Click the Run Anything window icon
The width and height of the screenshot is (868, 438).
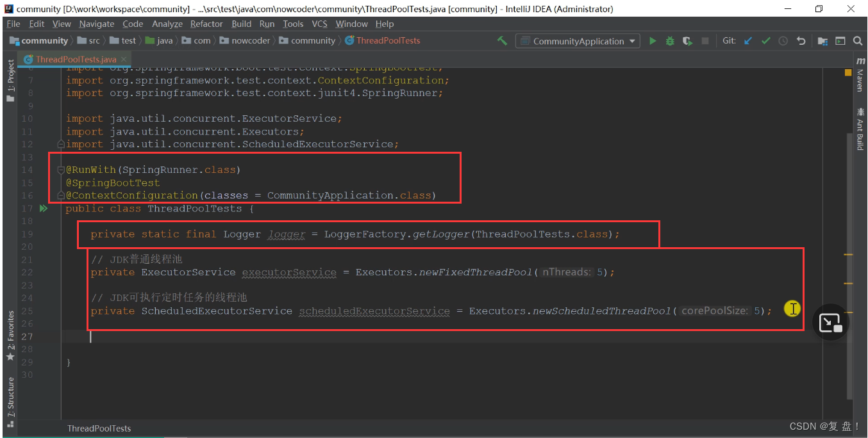point(840,40)
